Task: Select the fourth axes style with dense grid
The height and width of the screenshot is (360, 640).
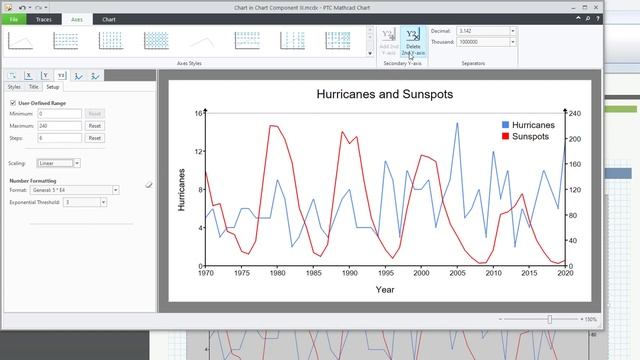Action: [x=156, y=41]
